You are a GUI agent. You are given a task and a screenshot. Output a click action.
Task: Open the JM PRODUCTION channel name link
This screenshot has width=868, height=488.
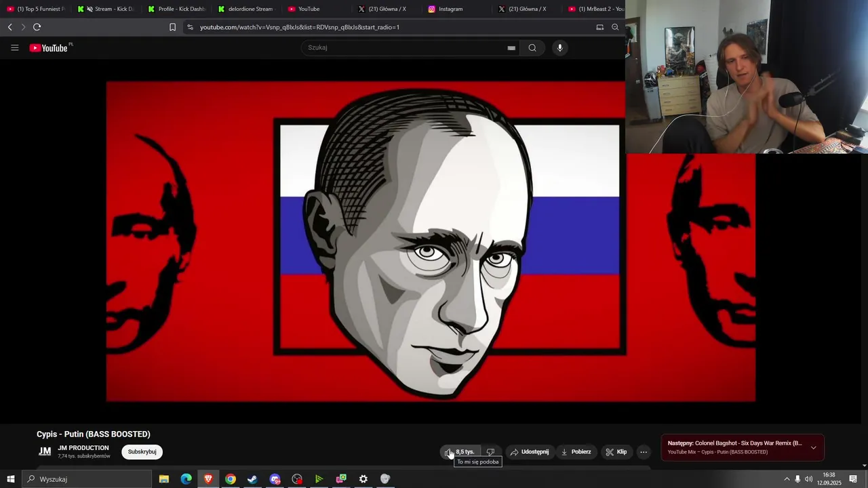point(83,448)
